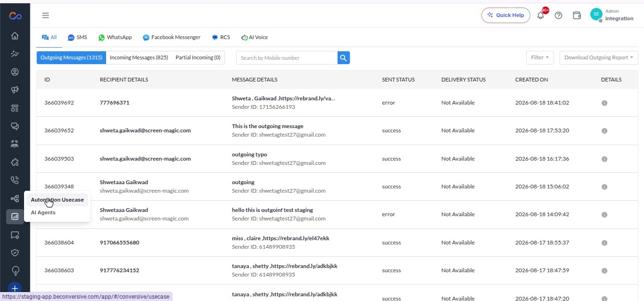Switch to the AI Voice tab

(x=255, y=37)
